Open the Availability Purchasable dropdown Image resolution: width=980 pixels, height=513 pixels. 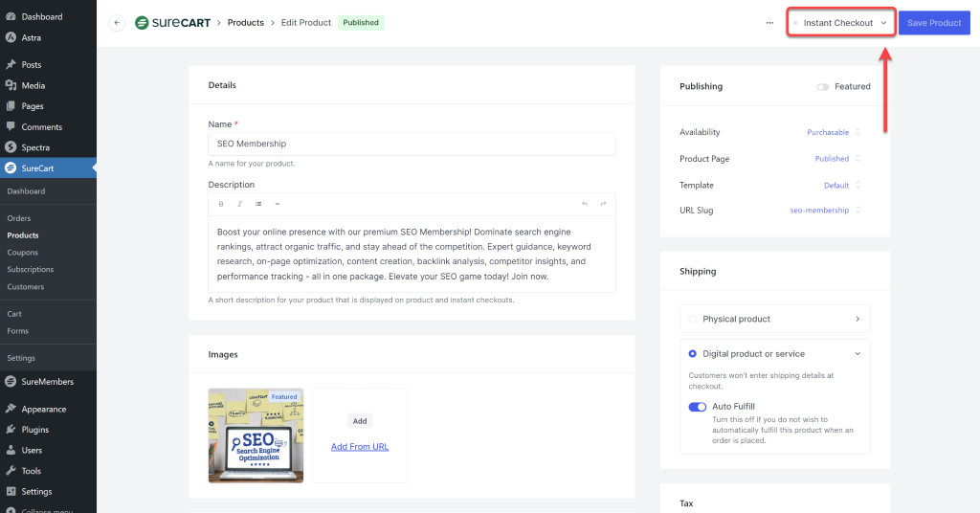[x=834, y=132]
